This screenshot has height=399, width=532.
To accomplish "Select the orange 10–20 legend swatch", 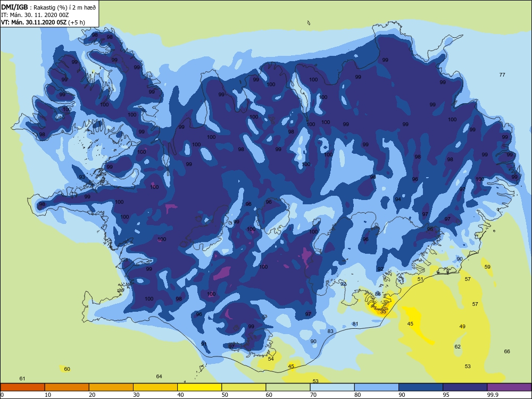I will coord(67,387).
